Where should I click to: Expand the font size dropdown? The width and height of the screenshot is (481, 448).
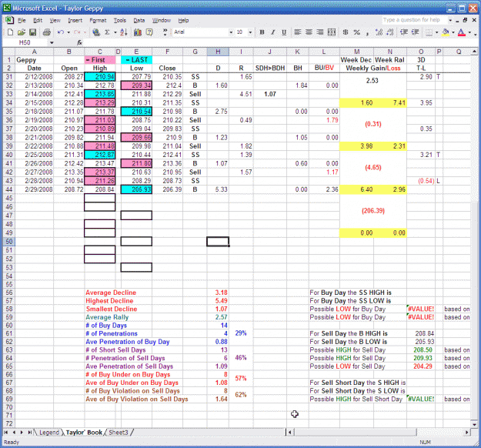(x=250, y=32)
